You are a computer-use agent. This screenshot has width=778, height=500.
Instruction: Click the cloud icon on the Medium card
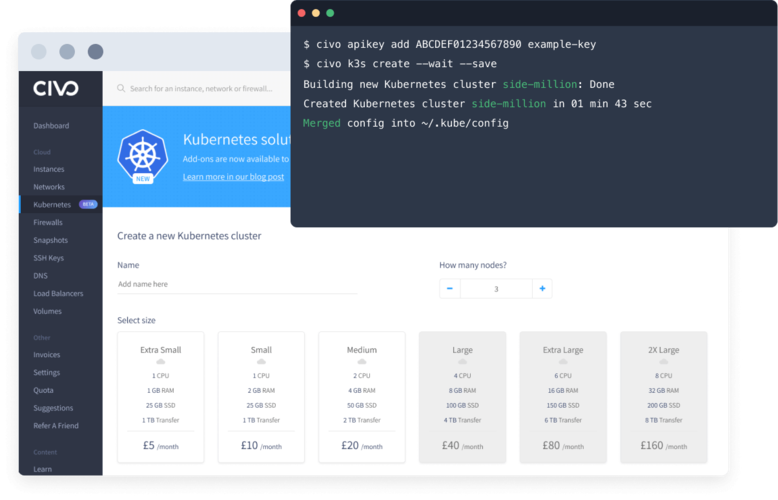click(362, 362)
